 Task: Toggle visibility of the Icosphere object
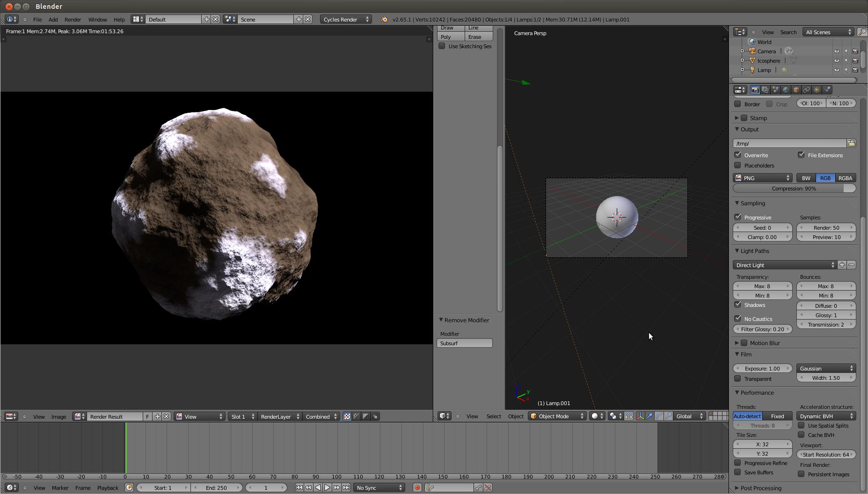click(837, 60)
